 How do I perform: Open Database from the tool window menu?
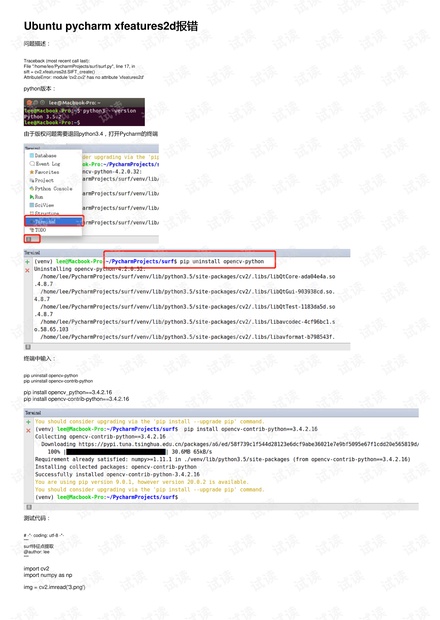(x=43, y=156)
